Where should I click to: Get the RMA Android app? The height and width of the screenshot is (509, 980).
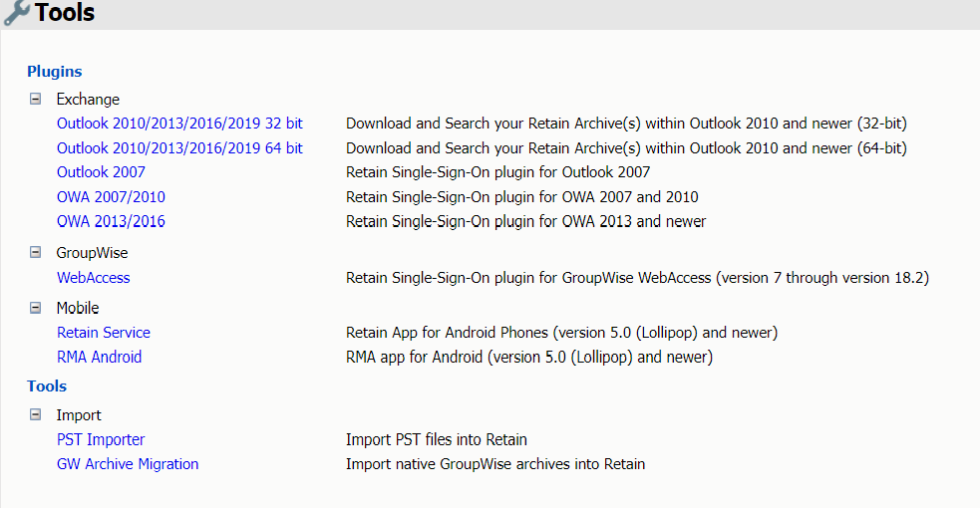click(x=99, y=357)
